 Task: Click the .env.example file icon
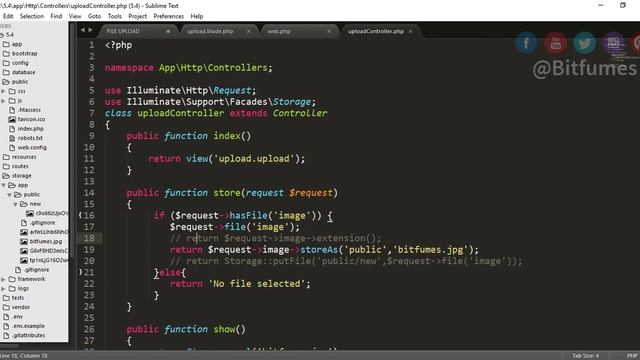coord(6,326)
